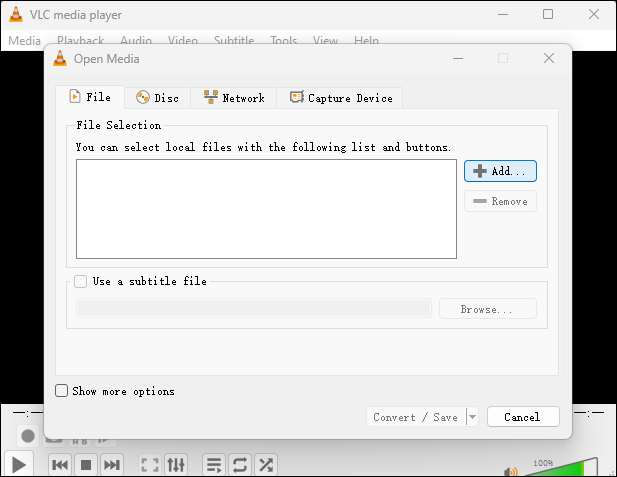
Task: Check 'Show more options' box
Action: [62, 391]
